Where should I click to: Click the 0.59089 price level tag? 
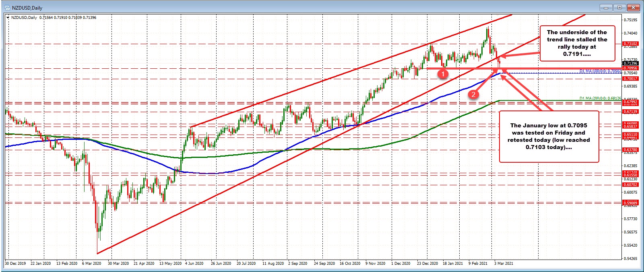(630, 203)
